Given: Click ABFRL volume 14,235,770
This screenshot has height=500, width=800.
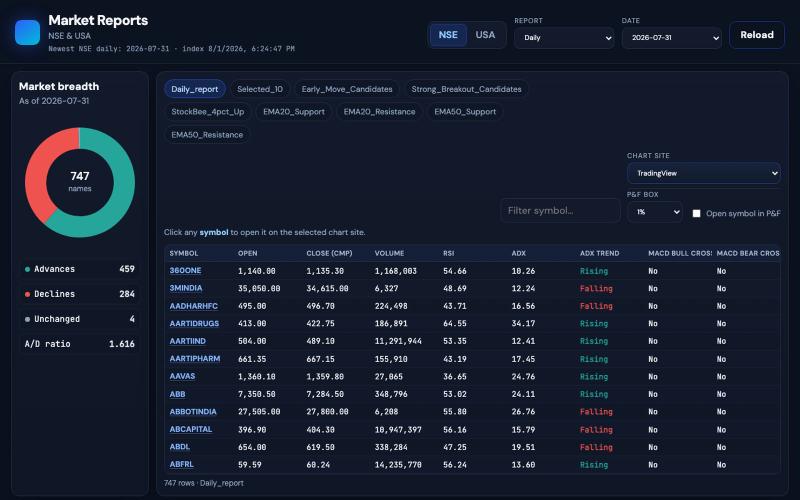Looking at the screenshot, I should tap(398, 464).
